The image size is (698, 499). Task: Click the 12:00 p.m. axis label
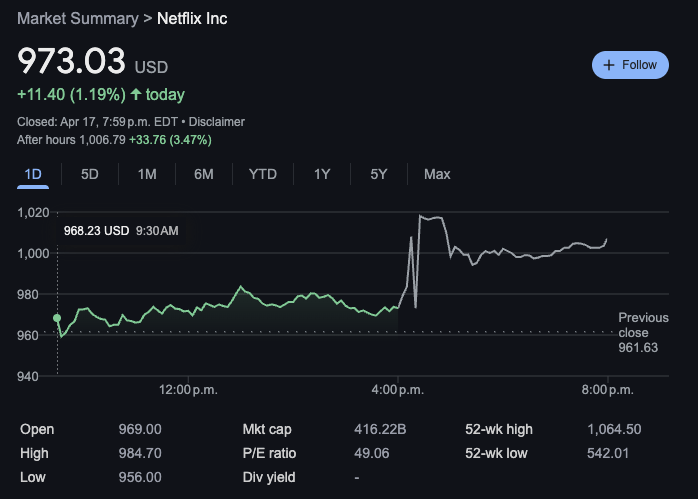[x=188, y=390]
